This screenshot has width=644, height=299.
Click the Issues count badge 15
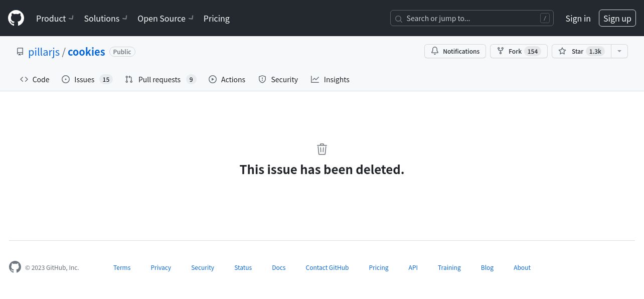[106, 79]
